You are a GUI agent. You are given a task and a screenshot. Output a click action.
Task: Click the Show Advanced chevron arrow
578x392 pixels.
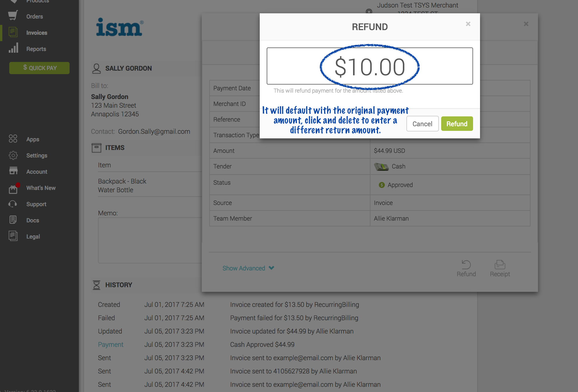(271, 268)
